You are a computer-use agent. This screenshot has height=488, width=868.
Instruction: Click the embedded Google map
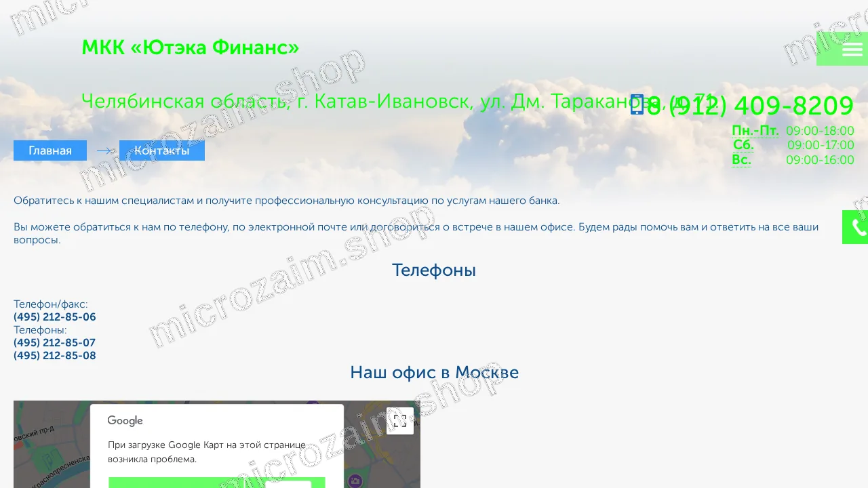[x=217, y=444]
